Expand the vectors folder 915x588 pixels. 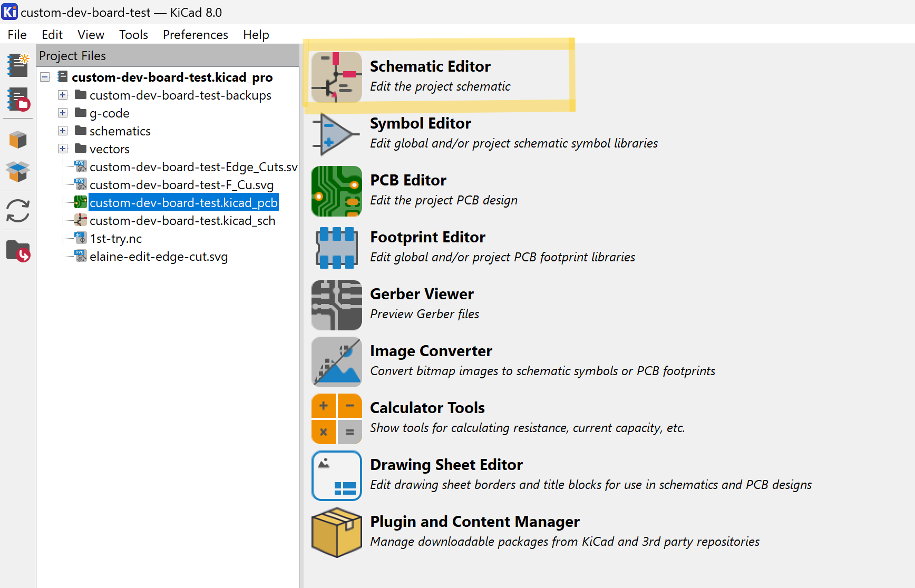tap(63, 149)
